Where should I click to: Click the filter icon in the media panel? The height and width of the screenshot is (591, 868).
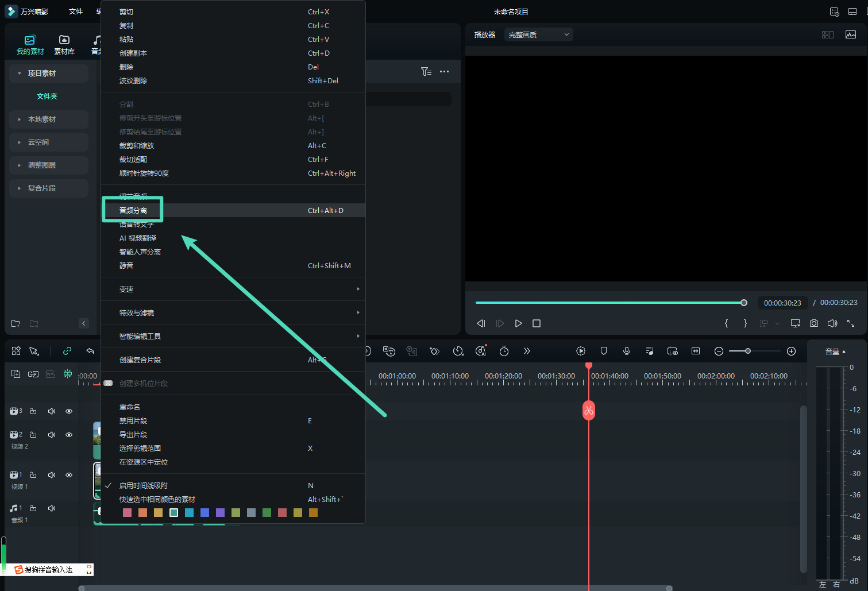(426, 72)
